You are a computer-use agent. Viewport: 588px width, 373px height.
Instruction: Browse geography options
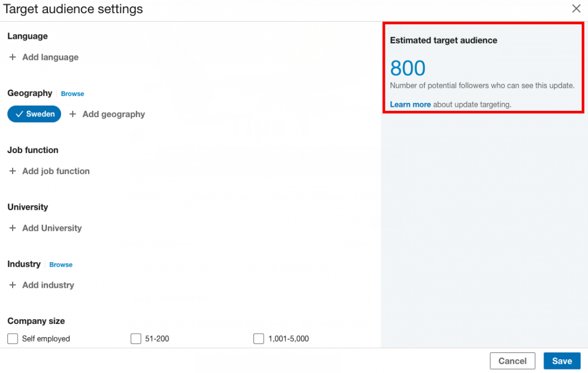coord(73,94)
